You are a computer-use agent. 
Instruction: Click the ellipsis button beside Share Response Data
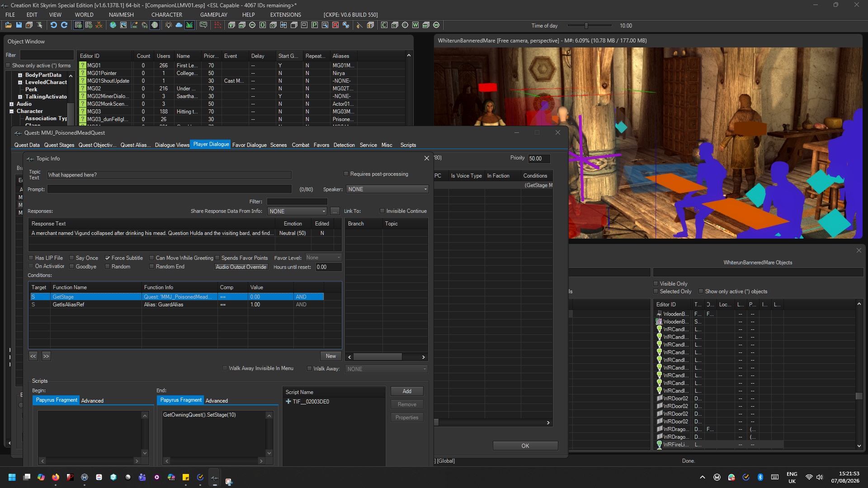point(335,211)
